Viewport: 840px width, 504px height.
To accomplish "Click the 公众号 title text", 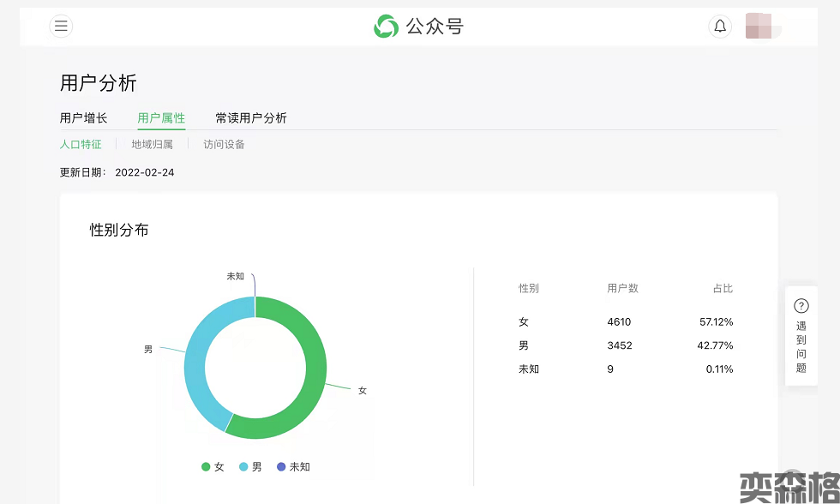I will (x=435, y=27).
